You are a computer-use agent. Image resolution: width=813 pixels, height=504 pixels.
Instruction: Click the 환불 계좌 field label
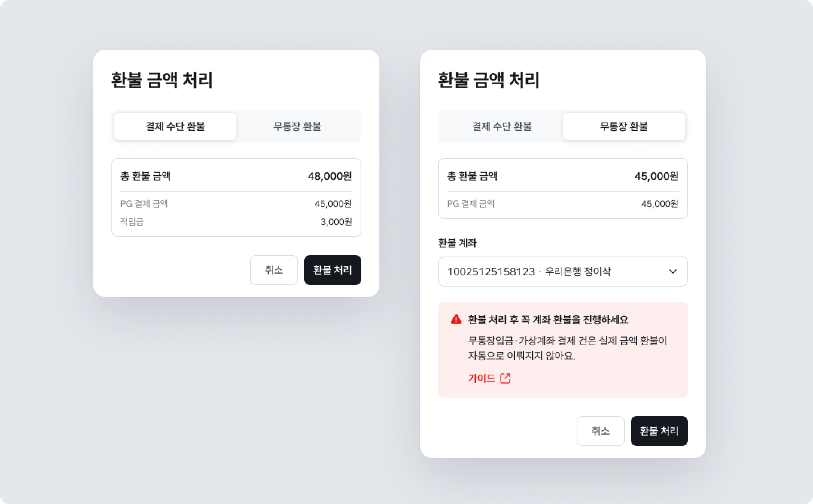click(457, 243)
